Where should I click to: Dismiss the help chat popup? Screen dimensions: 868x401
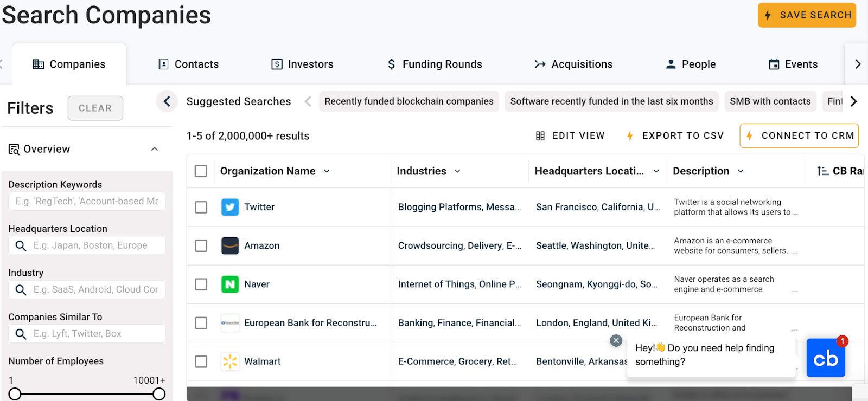[616, 340]
